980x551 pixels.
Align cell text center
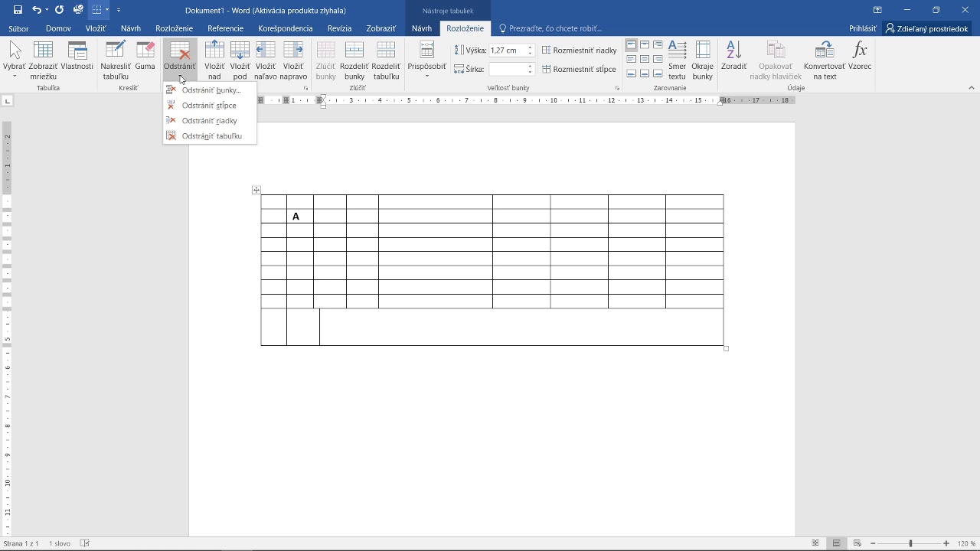tap(645, 59)
